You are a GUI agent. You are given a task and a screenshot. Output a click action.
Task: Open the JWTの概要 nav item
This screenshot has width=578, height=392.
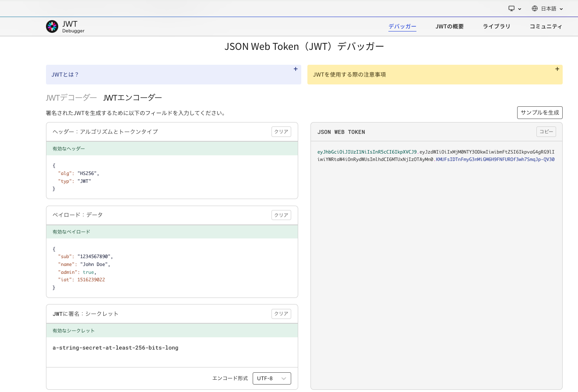[449, 27]
